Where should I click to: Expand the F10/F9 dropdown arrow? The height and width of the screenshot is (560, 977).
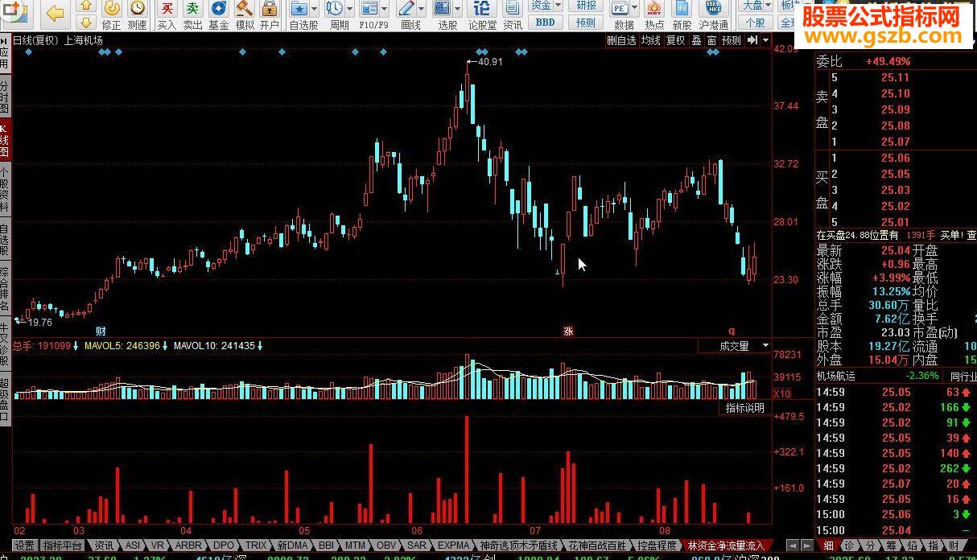click(x=384, y=8)
